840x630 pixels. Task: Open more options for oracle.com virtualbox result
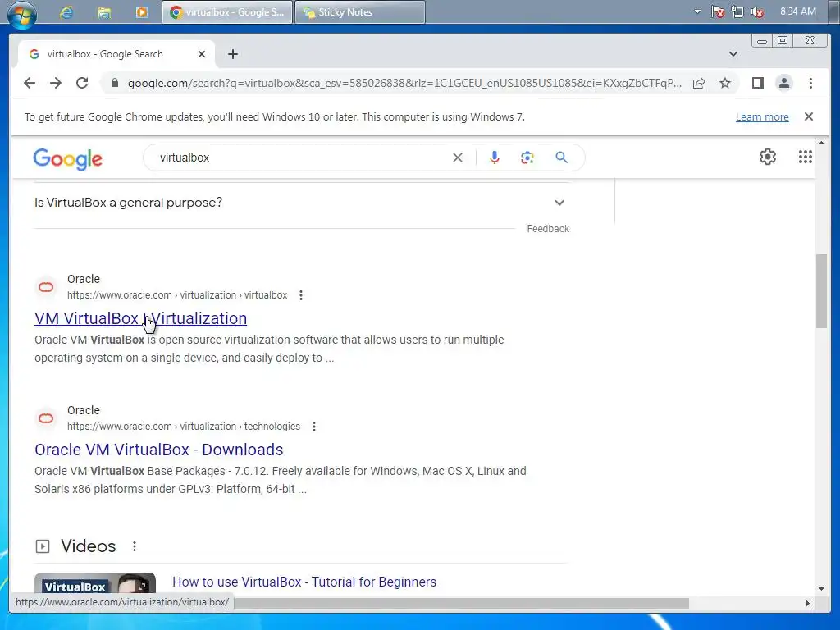[x=301, y=295]
